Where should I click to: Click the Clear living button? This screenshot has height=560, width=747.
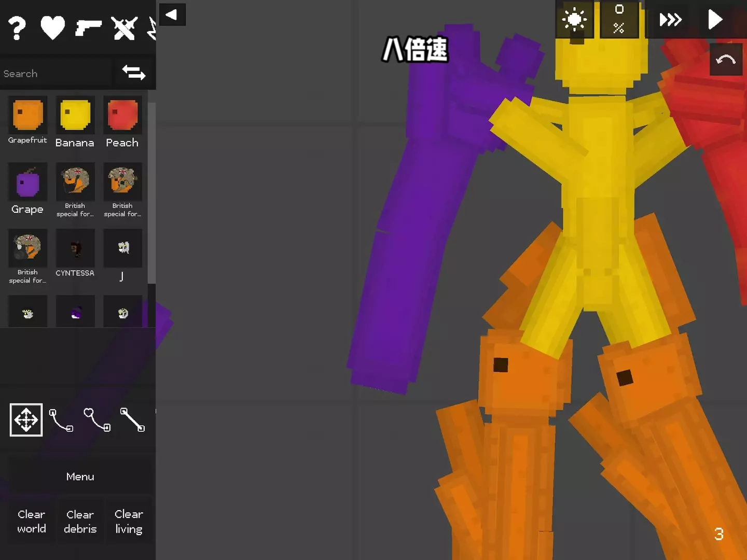pyautogui.click(x=129, y=522)
